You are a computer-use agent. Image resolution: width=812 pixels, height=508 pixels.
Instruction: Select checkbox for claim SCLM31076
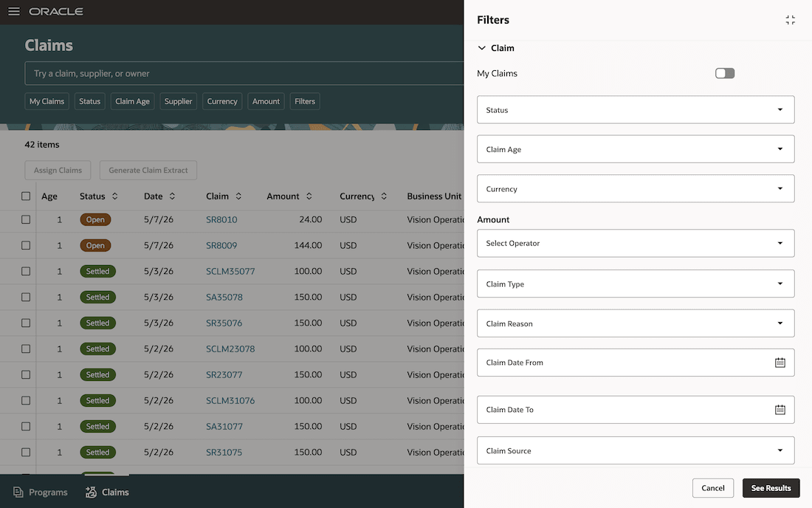(26, 401)
